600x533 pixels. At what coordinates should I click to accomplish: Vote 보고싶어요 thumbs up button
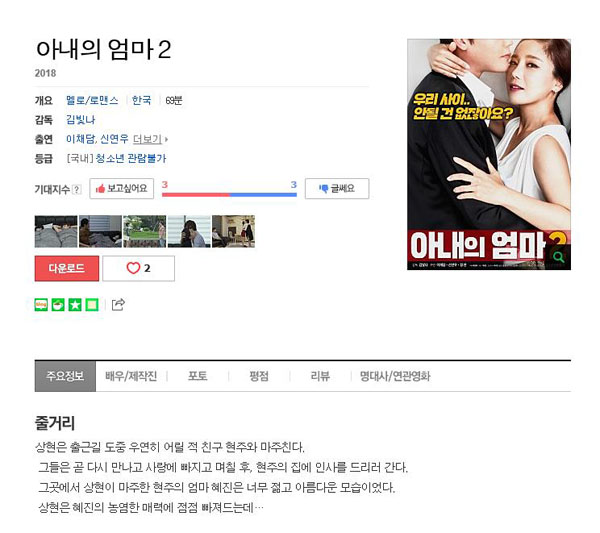[x=122, y=189]
